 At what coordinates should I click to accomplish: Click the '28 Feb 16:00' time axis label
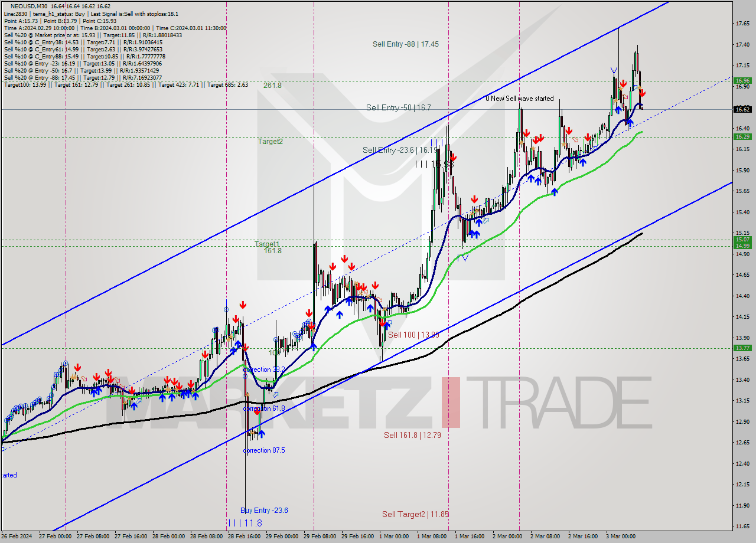click(244, 537)
